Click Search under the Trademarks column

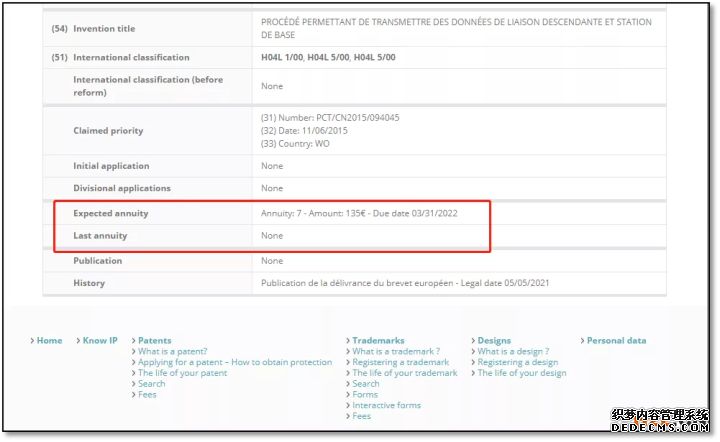[366, 384]
